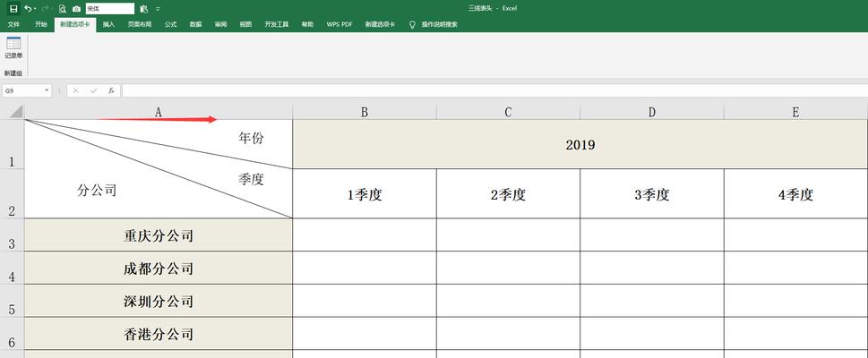
Task: Select row 5 header
Action: (13, 301)
